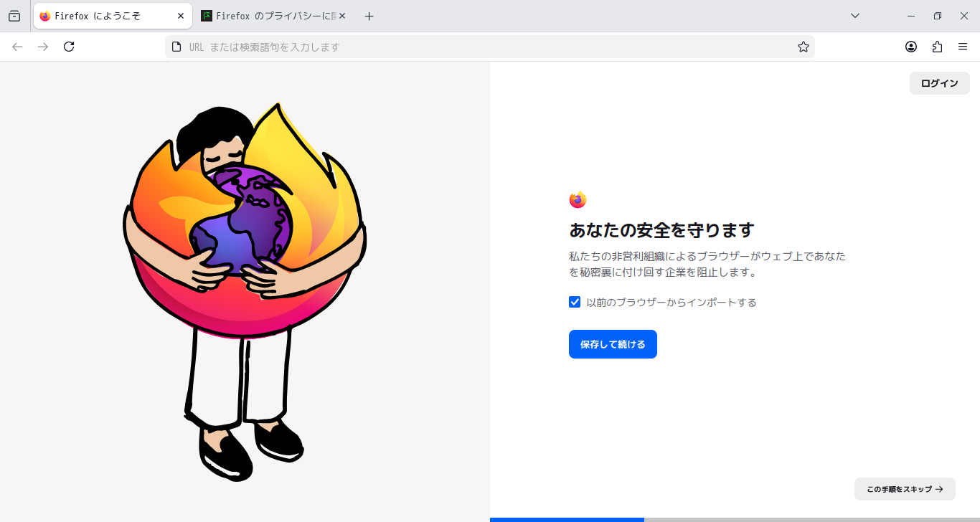Expand the list all tabs dropdown

[855, 16]
